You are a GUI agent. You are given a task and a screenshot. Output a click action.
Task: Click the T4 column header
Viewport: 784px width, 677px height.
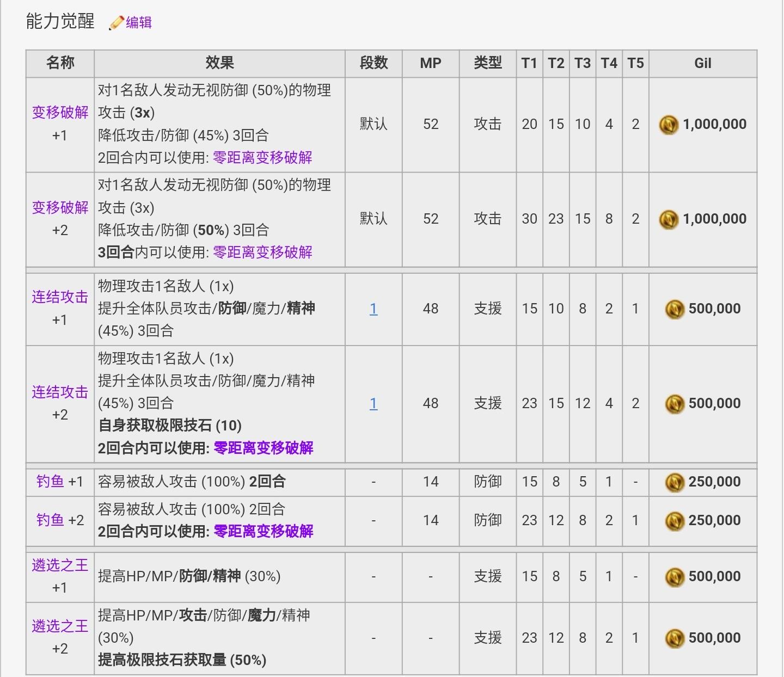coord(609,63)
